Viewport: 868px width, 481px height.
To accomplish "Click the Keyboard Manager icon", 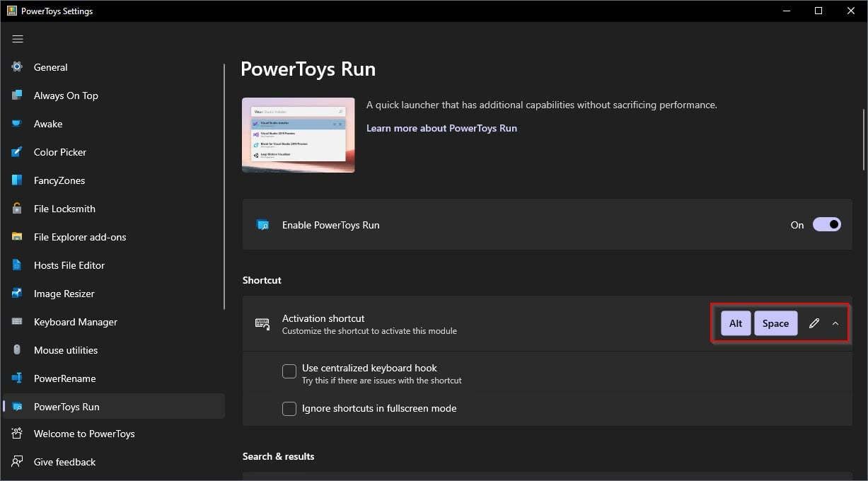I will tap(18, 322).
